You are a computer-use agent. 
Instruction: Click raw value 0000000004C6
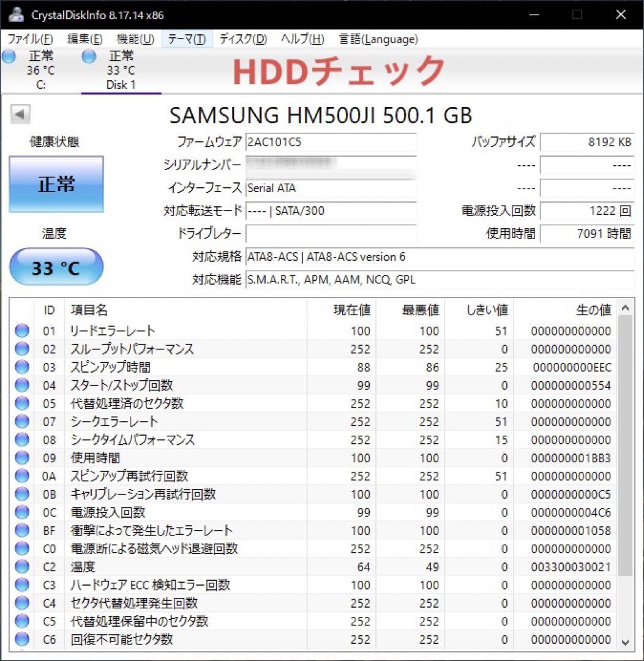[x=571, y=513]
